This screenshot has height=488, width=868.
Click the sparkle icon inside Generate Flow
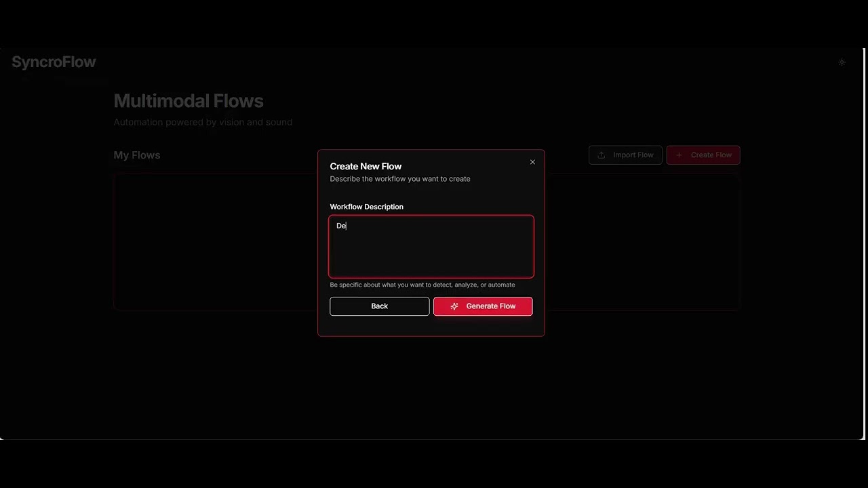click(454, 306)
